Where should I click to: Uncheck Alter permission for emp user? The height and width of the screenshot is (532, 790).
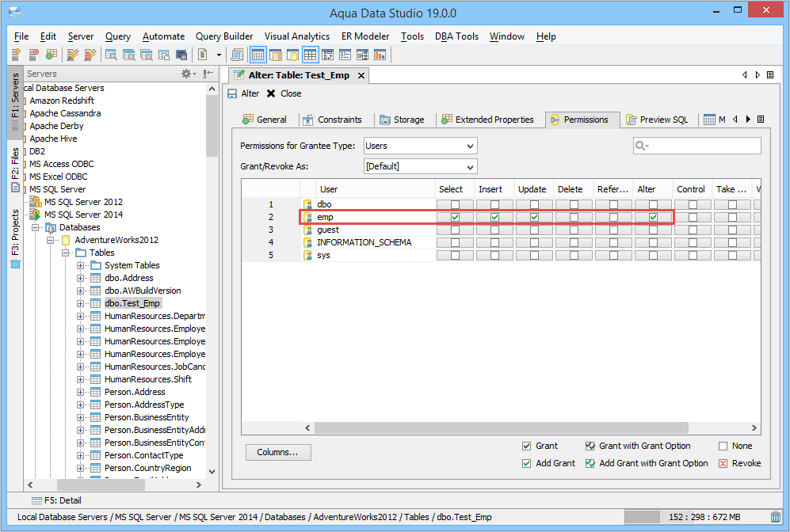(x=653, y=218)
